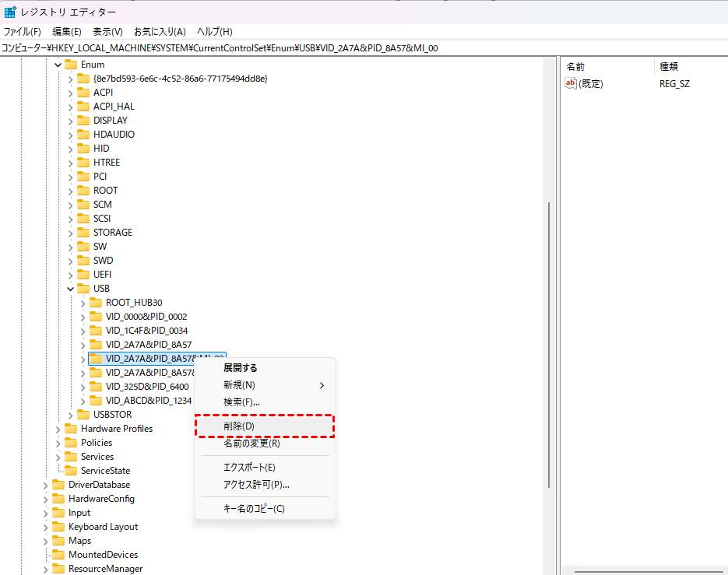Open the ファイル(F) menu
The image size is (728, 575).
point(22,32)
